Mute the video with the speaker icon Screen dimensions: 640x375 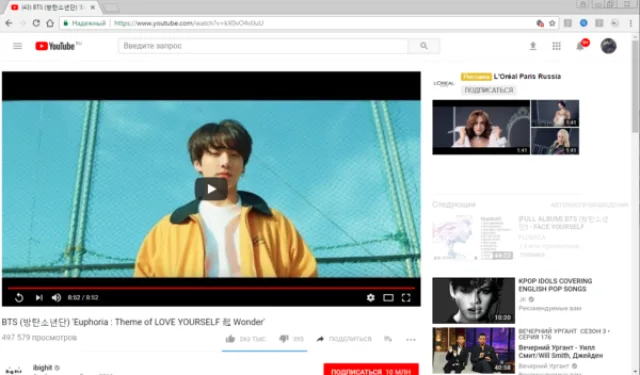pyautogui.click(x=56, y=298)
